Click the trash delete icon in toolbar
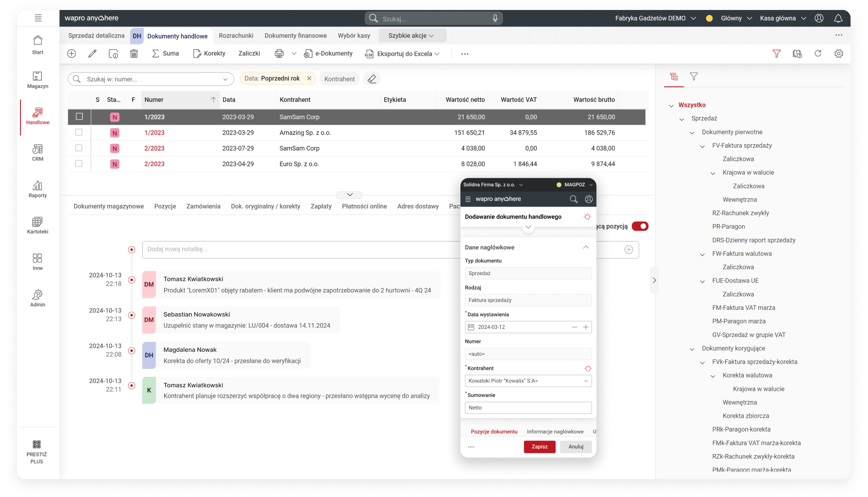868x497 pixels. click(x=134, y=53)
